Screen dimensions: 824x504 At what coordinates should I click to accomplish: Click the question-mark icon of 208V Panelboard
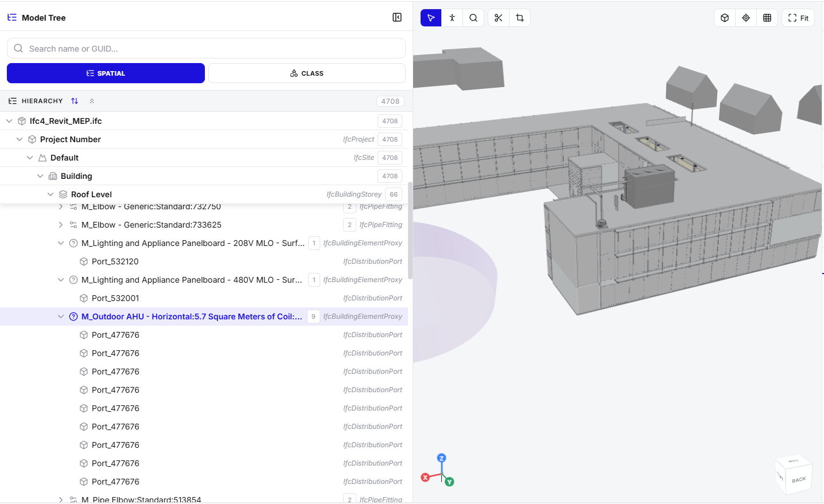click(x=73, y=243)
